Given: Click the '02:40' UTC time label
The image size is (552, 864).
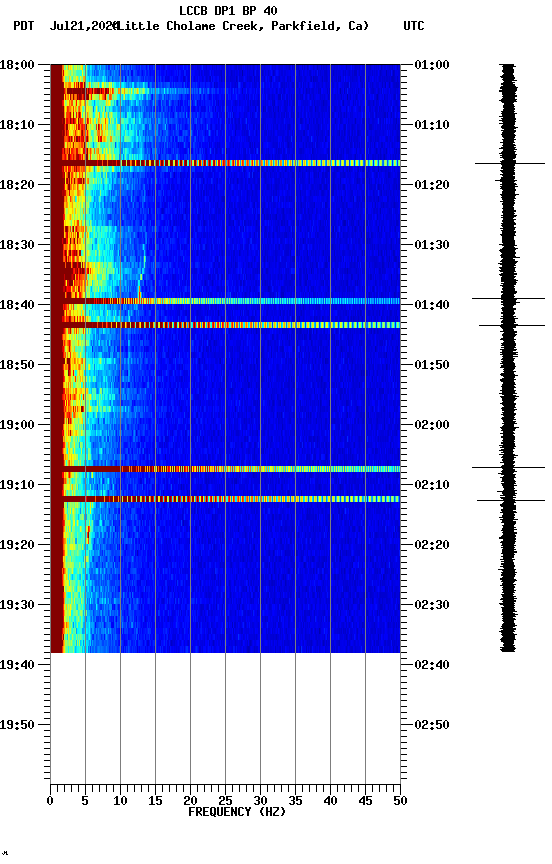Looking at the screenshot, I should [432, 666].
